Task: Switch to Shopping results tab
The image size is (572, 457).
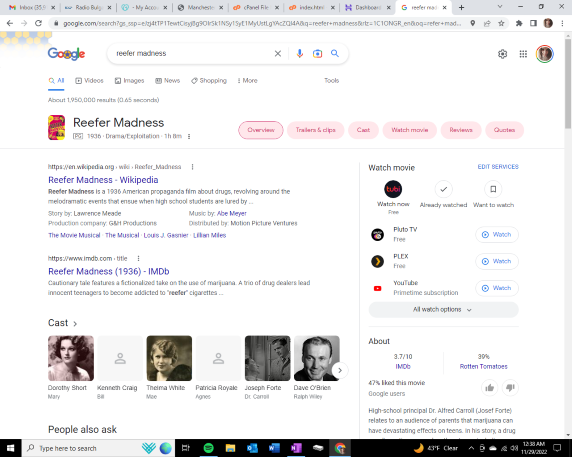Action: [x=209, y=81]
